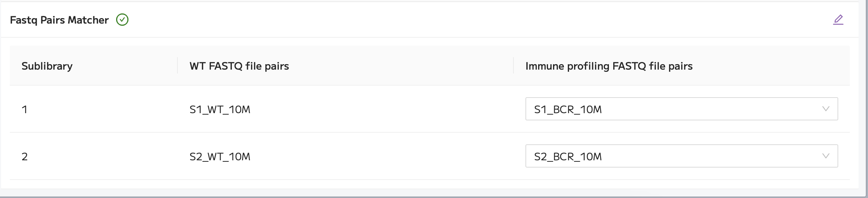Click the selected S2_BCR_10M value text

point(568,156)
